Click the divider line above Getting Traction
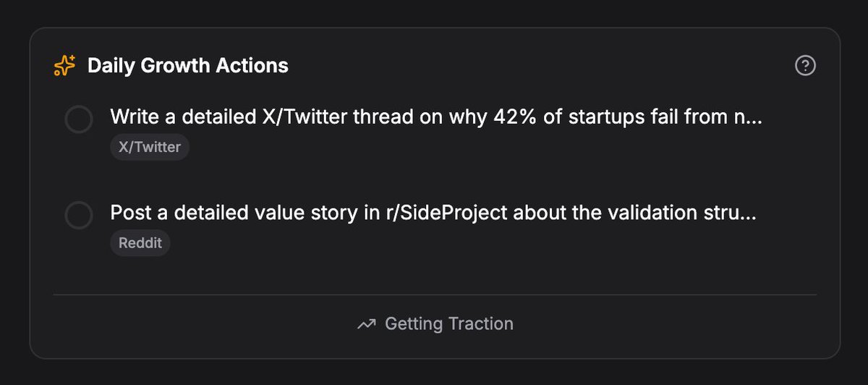868x385 pixels. pos(435,295)
